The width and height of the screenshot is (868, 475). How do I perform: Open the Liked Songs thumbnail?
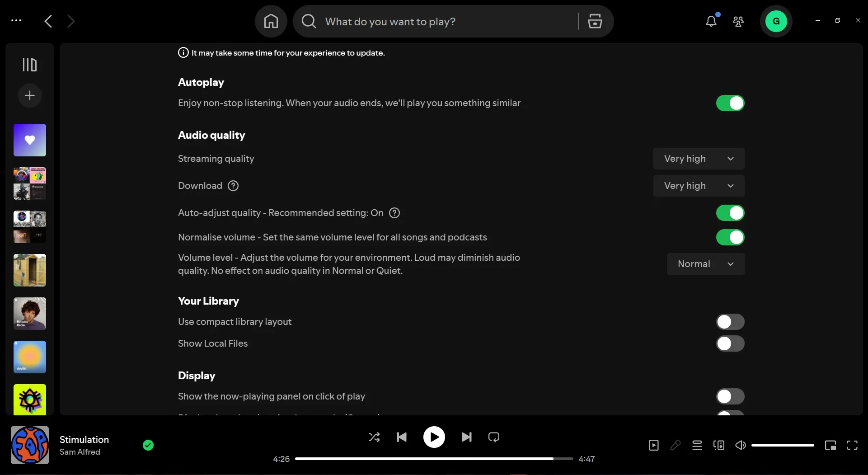pyautogui.click(x=29, y=140)
